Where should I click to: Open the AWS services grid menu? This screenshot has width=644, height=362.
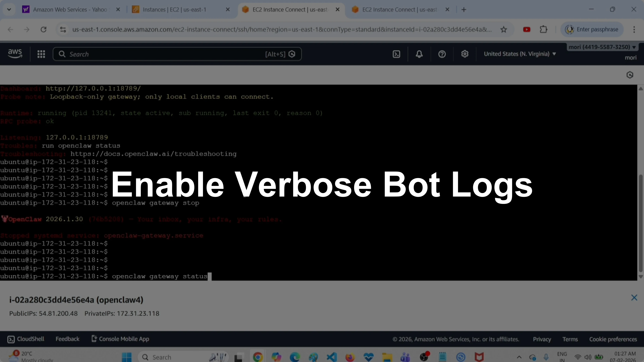pos(41,54)
